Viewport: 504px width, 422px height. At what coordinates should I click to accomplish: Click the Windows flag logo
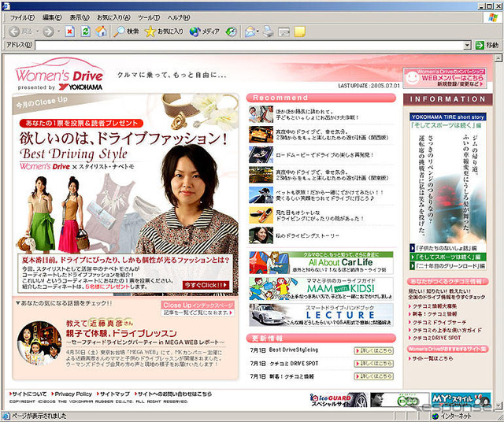pyautogui.click(x=493, y=17)
